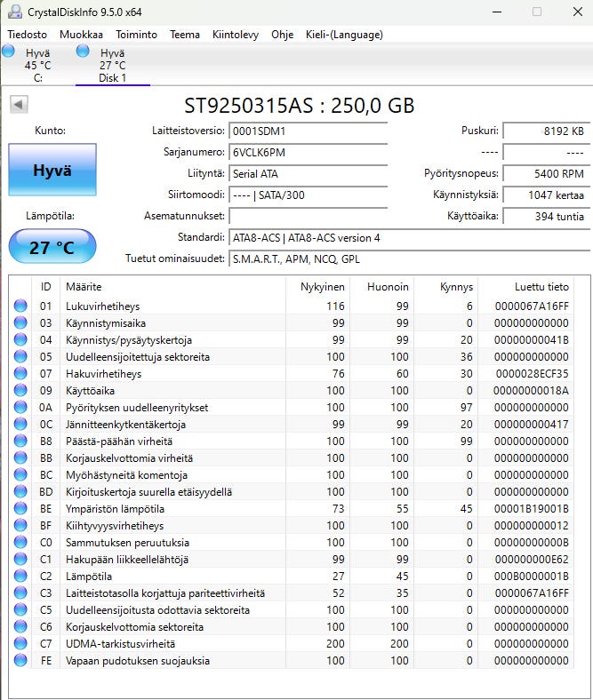This screenshot has height=700, width=593.
Task: Open the Teema menu
Action: tap(185, 35)
